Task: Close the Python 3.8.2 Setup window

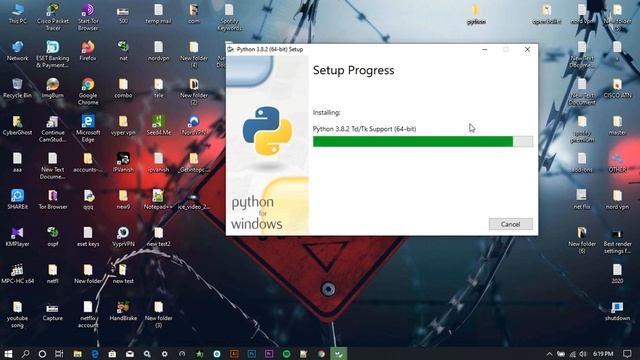Action: pyautogui.click(x=527, y=49)
